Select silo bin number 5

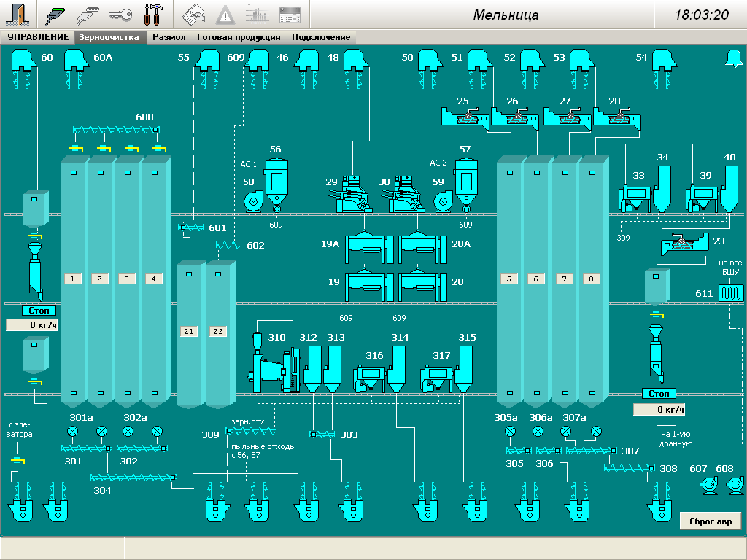tap(509, 279)
